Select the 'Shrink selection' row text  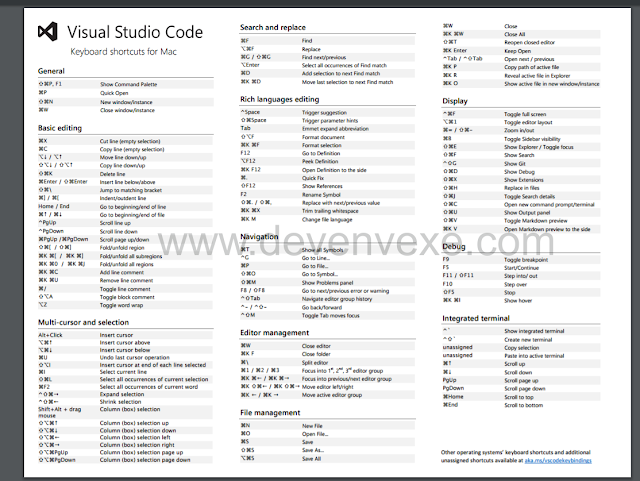point(120,402)
